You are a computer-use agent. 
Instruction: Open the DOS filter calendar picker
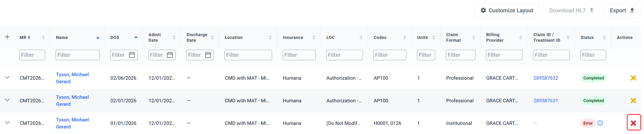coord(132,55)
